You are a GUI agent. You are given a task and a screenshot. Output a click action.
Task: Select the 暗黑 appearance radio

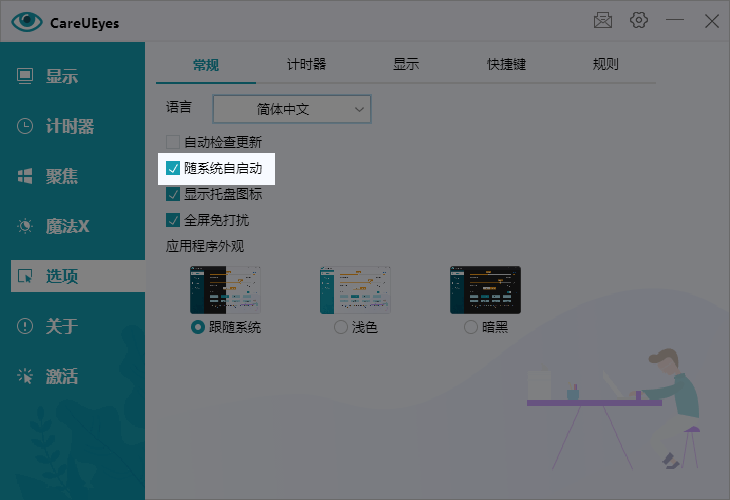point(471,327)
